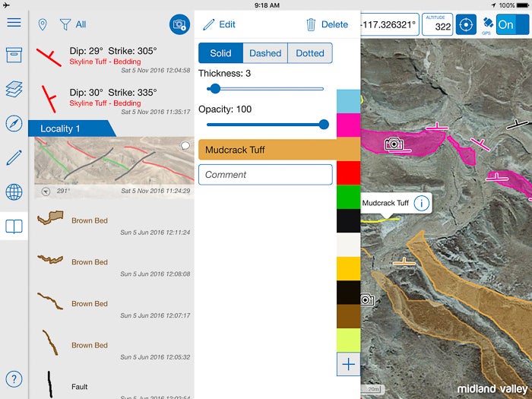Open Mudcrack Tuff info callout details
The width and height of the screenshot is (532, 399).
click(x=422, y=203)
